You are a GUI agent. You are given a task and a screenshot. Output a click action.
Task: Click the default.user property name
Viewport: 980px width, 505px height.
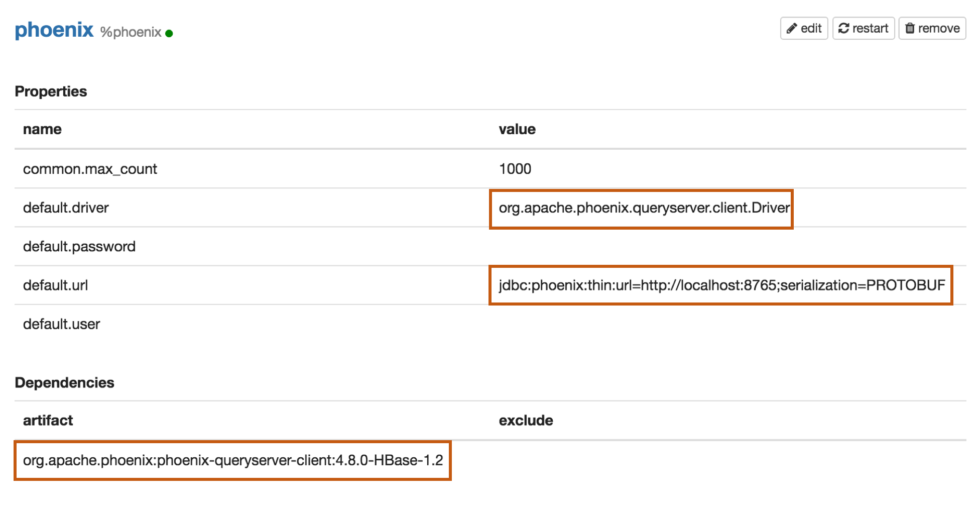[61, 324]
